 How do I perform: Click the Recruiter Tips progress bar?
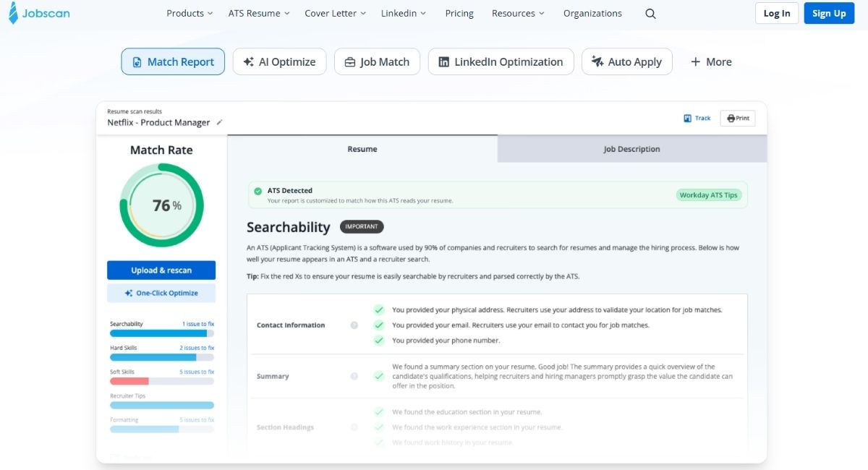(x=162, y=405)
